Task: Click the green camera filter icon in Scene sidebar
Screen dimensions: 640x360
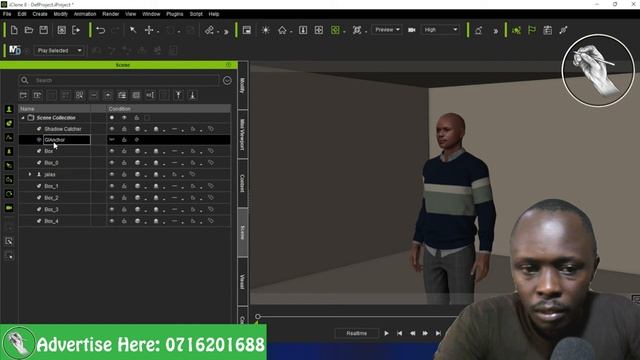Action: point(9,208)
